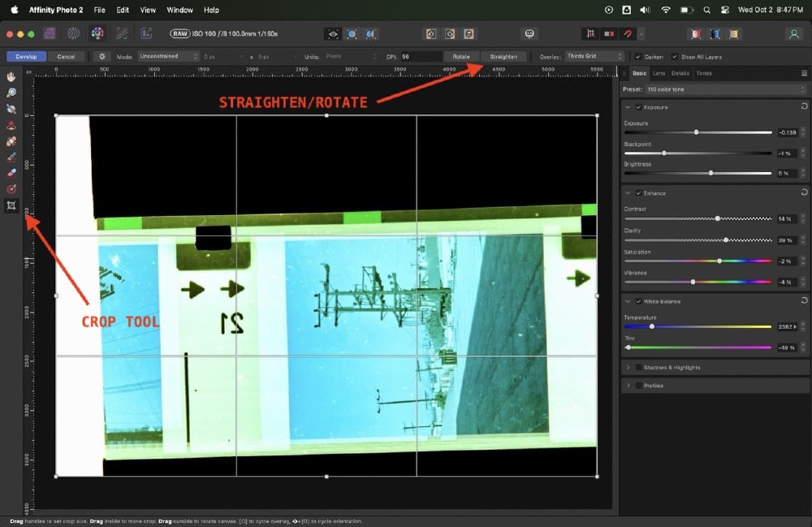
Task: Open the Edit menu
Action: coord(123,10)
